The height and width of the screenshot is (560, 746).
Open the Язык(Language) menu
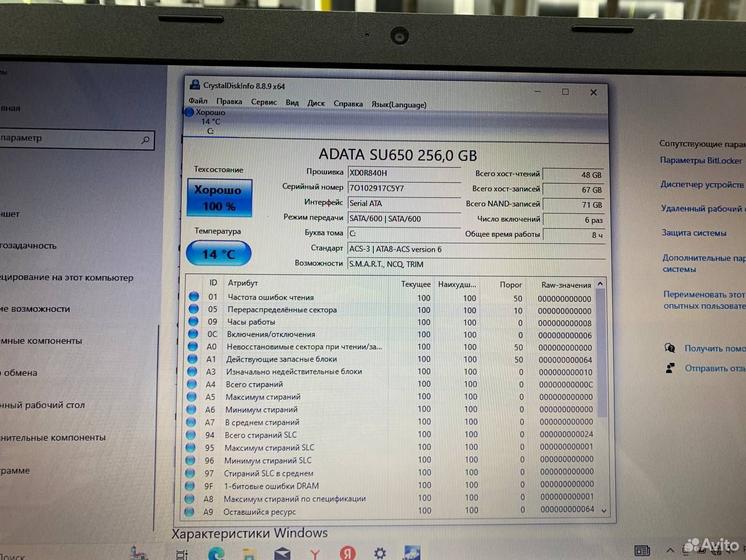click(399, 104)
